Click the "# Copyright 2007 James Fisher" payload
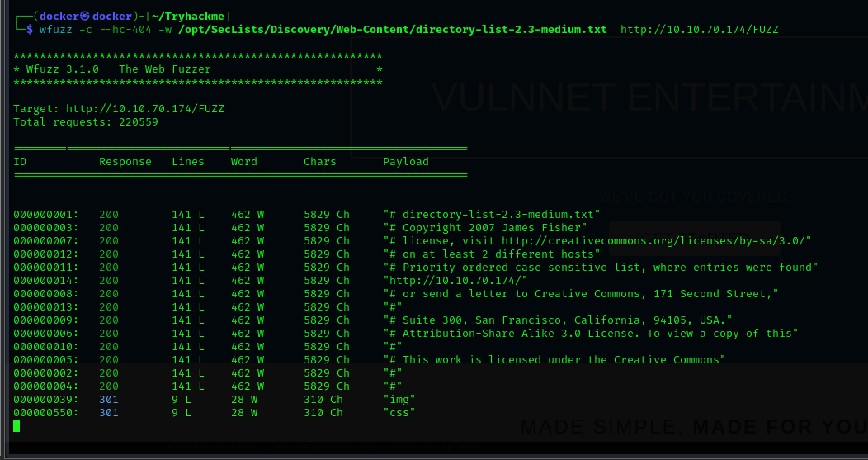 pyautogui.click(x=484, y=228)
